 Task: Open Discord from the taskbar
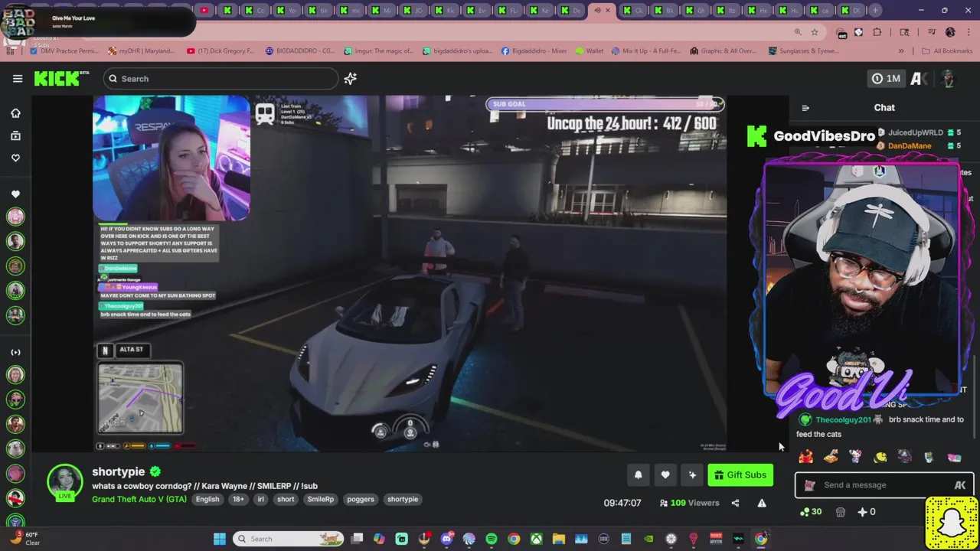click(x=446, y=539)
